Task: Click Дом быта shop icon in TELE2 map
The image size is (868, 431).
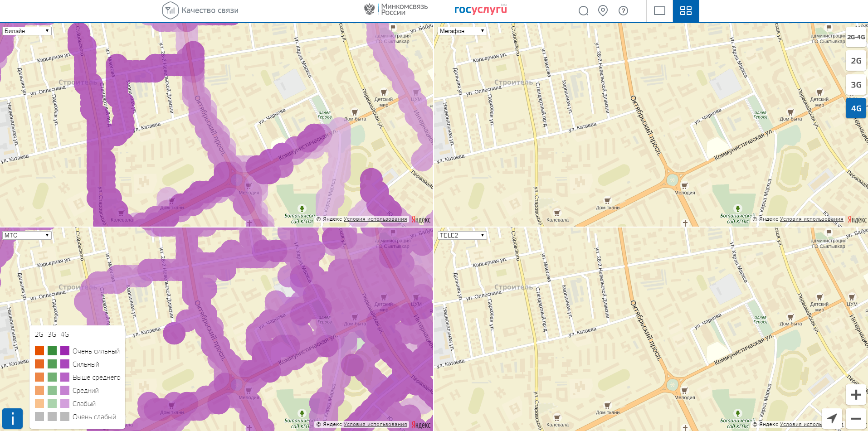Action: 790,317
